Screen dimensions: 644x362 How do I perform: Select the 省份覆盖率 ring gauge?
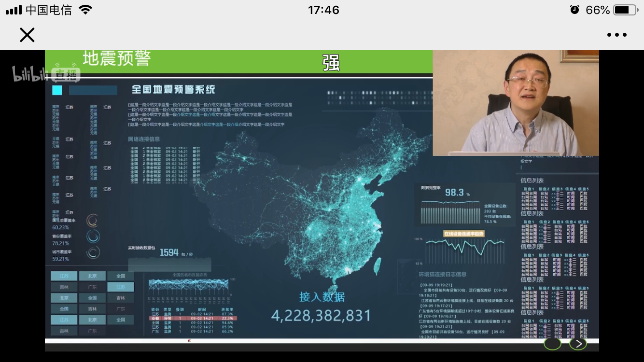(93, 236)
